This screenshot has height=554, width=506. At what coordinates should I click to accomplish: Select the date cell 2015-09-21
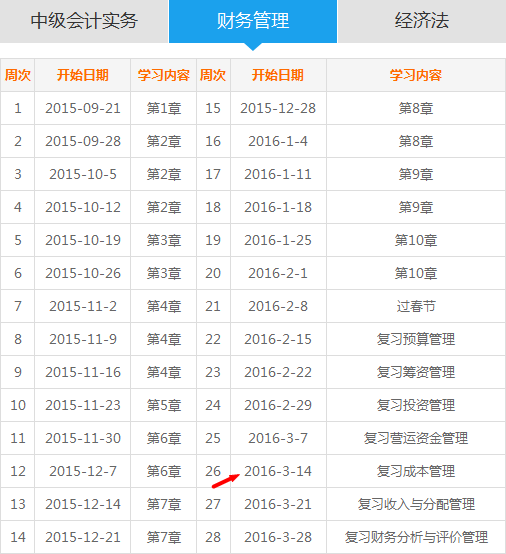(83, 108)
